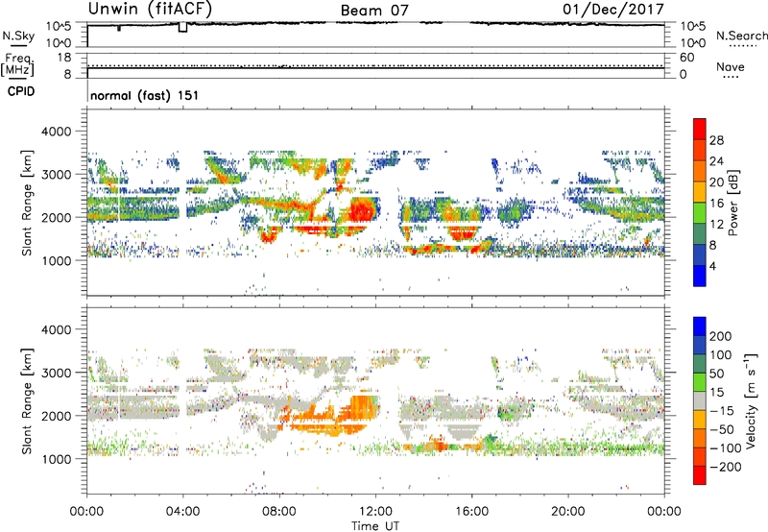
Task: Click the 'Slant Range [km]' label of power panel
Action: coord(27,203)
